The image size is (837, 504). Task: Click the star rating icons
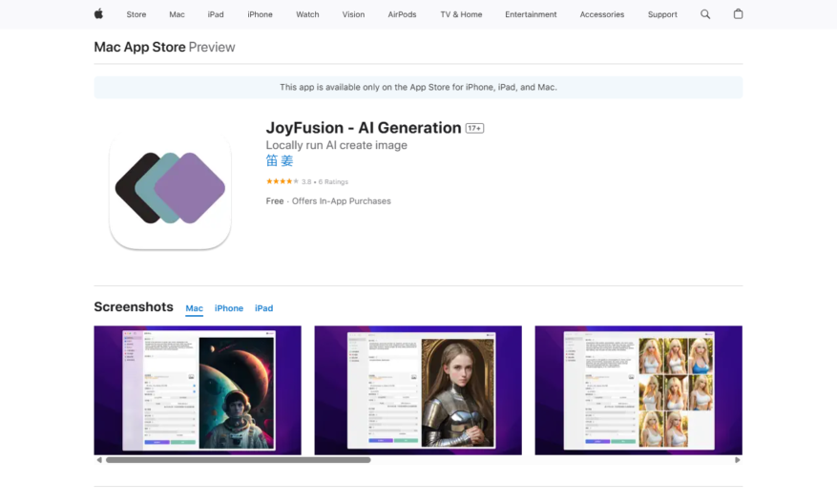[x=282, y=181]
